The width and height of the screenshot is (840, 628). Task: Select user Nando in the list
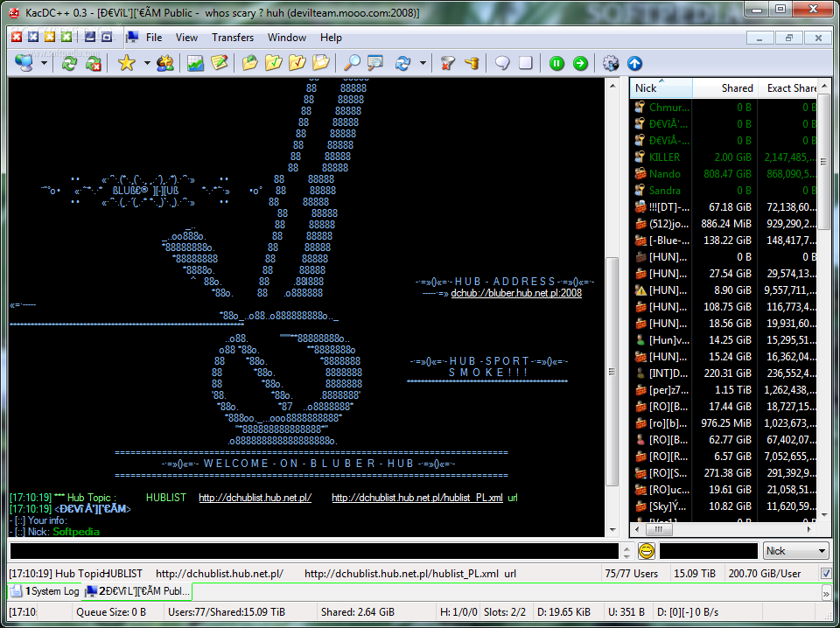tap(724, 173)
